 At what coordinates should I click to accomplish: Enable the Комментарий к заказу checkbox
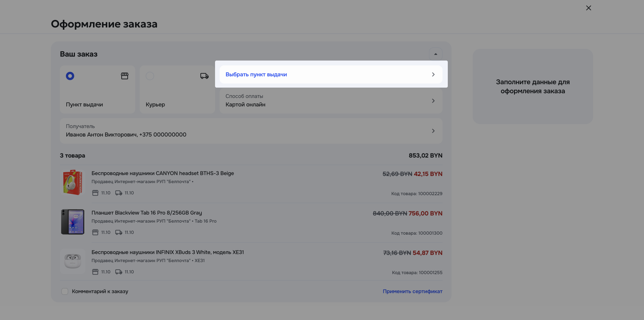65,291
